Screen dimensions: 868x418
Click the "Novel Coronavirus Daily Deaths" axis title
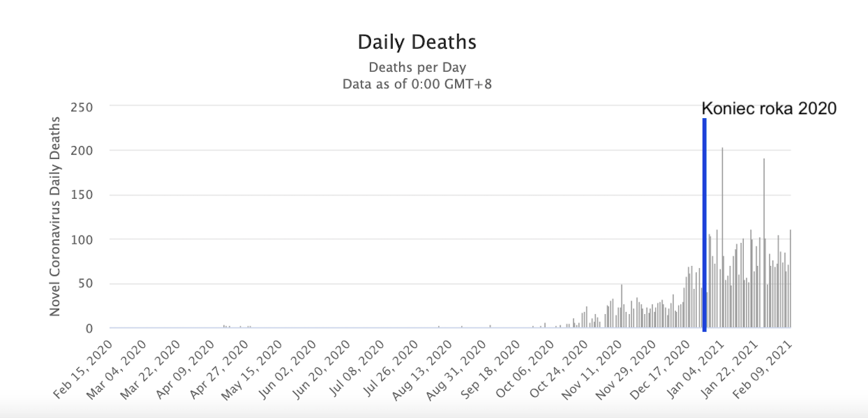(x=56, y=216)
